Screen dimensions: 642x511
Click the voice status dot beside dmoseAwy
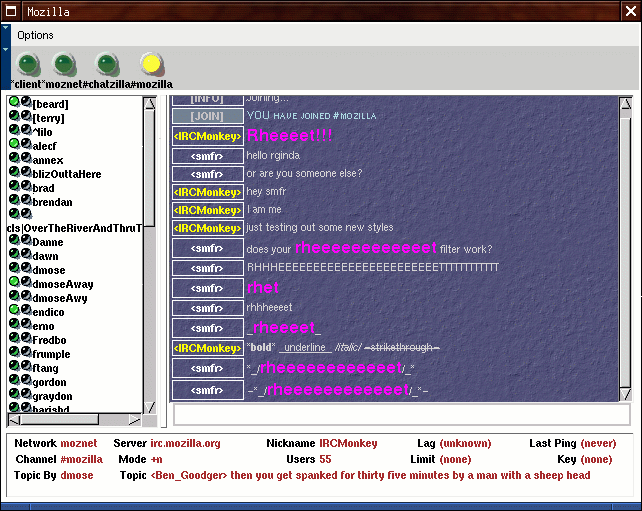(26, 296)
